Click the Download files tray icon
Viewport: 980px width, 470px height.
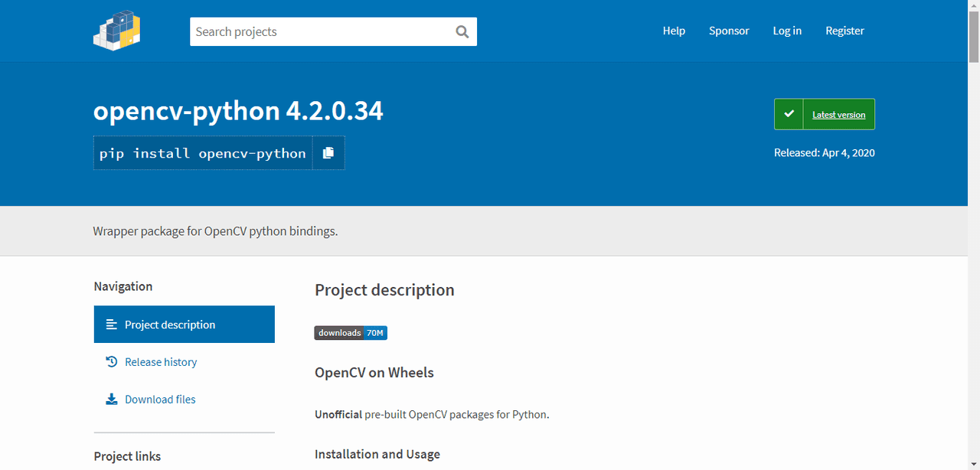112,400
